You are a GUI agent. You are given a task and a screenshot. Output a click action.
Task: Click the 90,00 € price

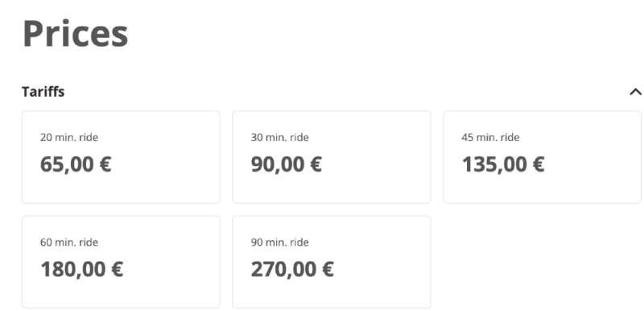click(x=287, y=164)
